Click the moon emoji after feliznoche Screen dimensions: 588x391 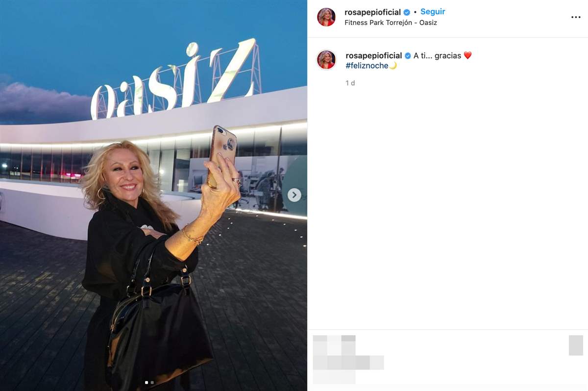click(x=393, y=66)
